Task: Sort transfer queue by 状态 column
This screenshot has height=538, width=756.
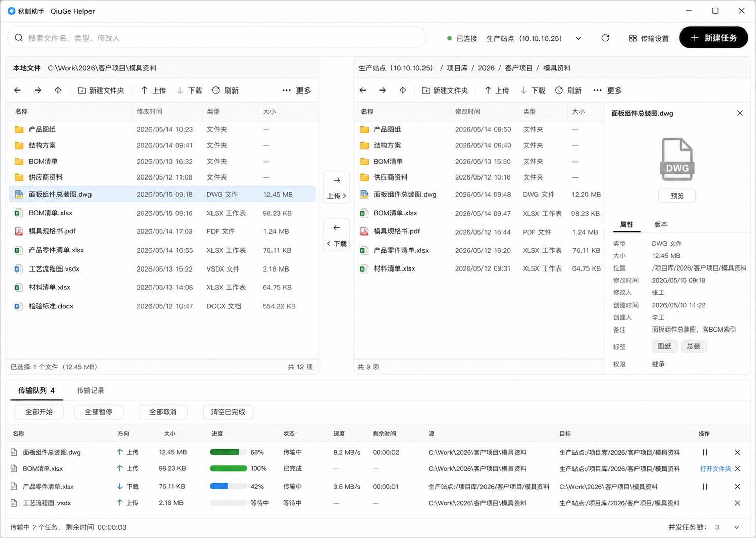Action: click(289, 434)
